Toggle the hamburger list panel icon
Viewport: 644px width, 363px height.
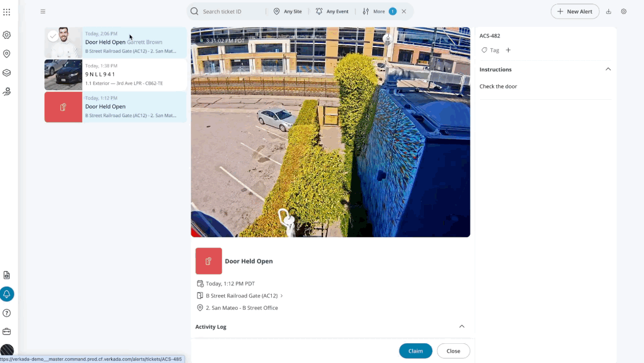43,11
